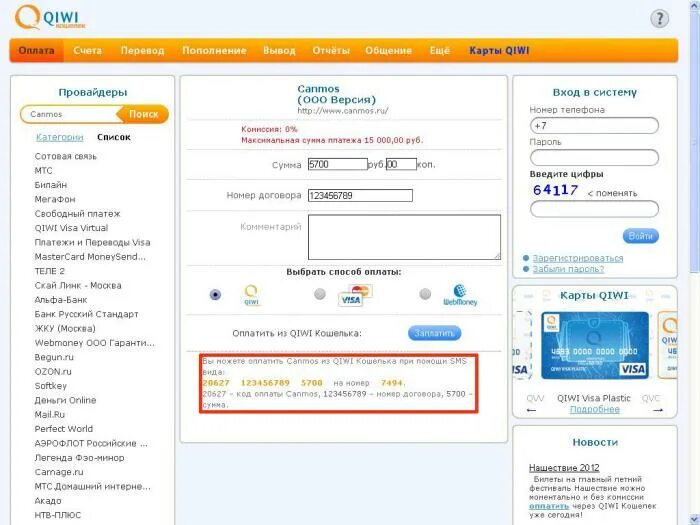
Task: Select Сотовая связь in the provider list
Action: click(66, 156)
